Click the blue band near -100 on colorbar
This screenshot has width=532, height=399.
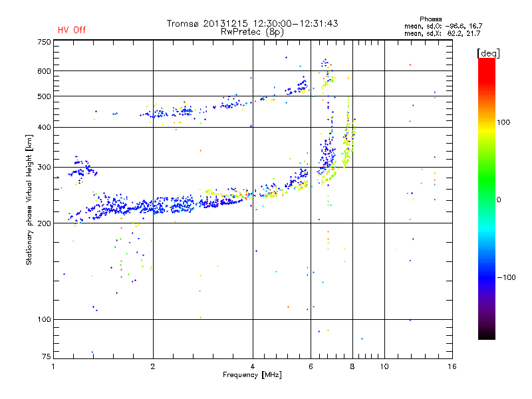pos(487,277)
